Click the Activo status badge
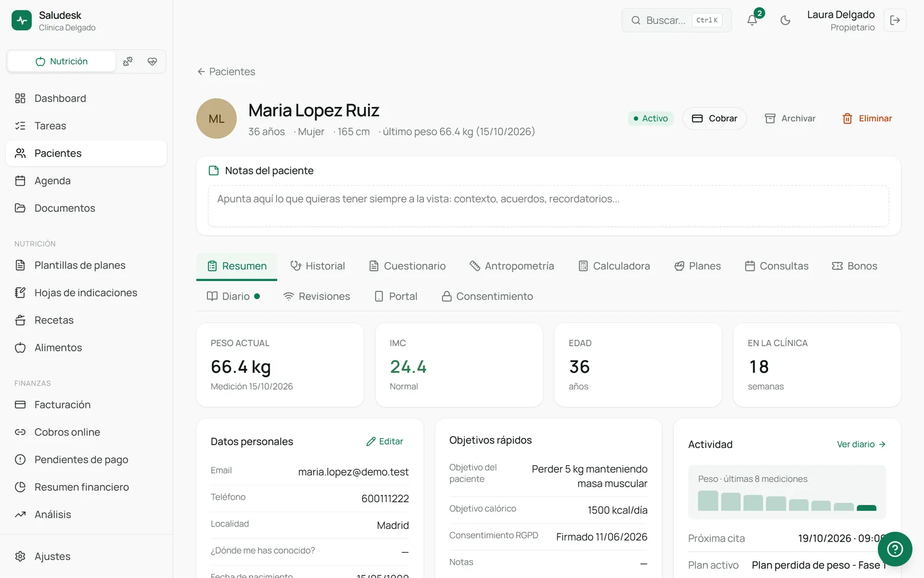 coord(651,118)
